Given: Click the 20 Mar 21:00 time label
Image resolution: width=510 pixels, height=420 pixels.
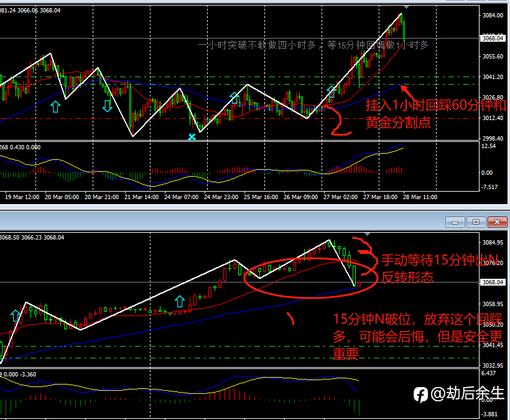Looking at the screenshot, I should [102, 197].
